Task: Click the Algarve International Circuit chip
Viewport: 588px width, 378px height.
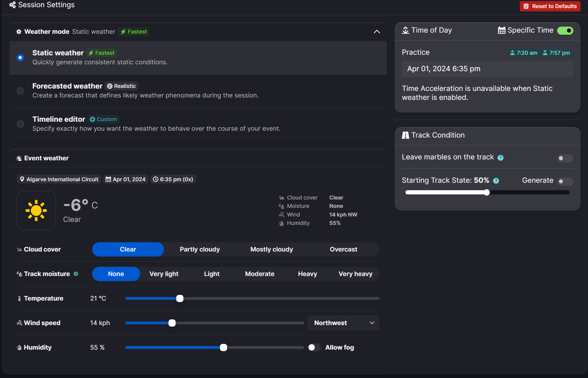Action: click(x=59, y=179)
